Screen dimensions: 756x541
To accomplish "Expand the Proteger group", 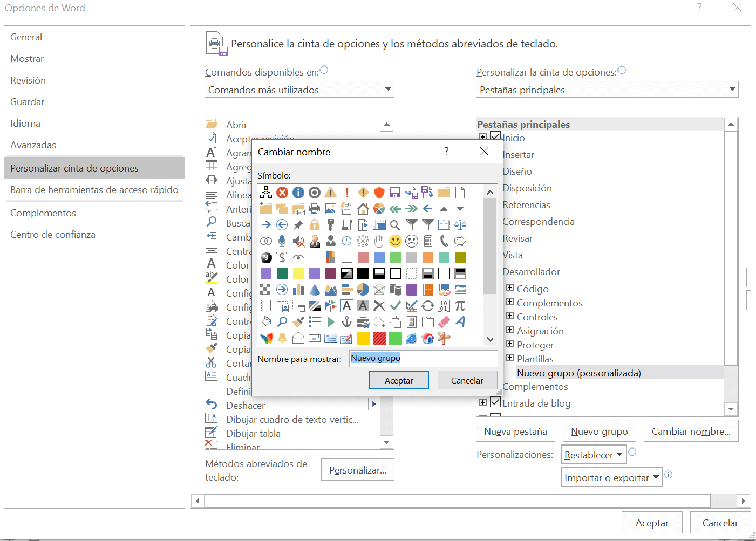I will coord(510,344).
